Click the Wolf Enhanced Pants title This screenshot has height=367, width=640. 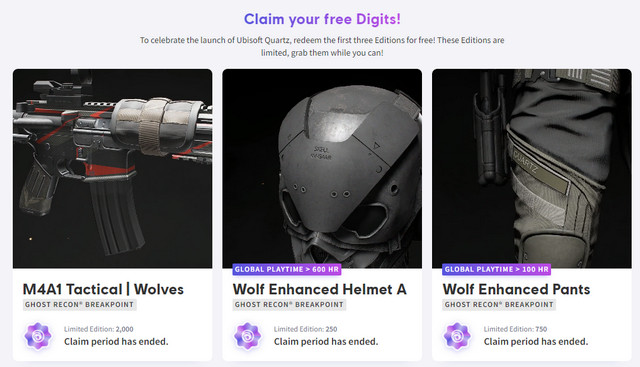pos(516,289)
